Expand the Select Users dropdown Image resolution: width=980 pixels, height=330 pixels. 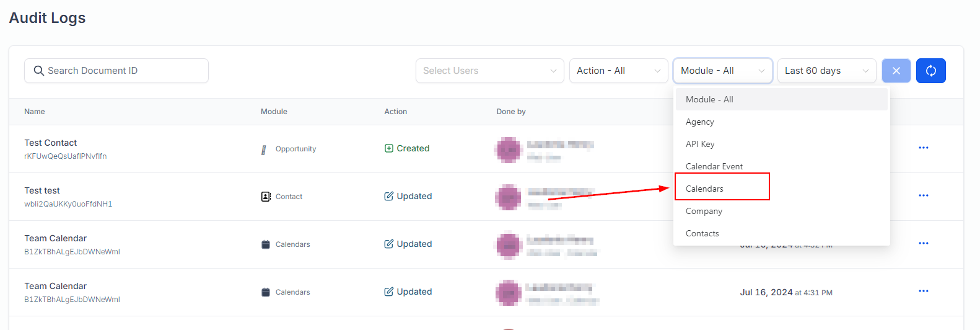pos(489,71)
